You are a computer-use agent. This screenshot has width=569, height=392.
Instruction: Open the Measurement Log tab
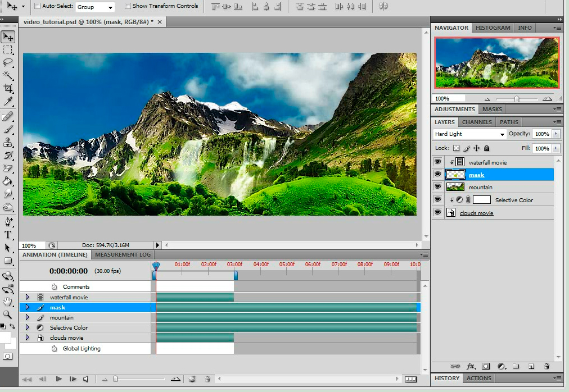click(123, 254)
